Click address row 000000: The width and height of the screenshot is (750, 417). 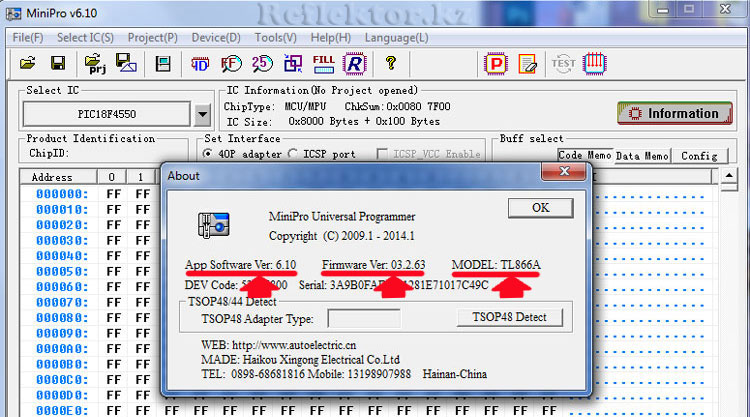click(x=62, y=194)
